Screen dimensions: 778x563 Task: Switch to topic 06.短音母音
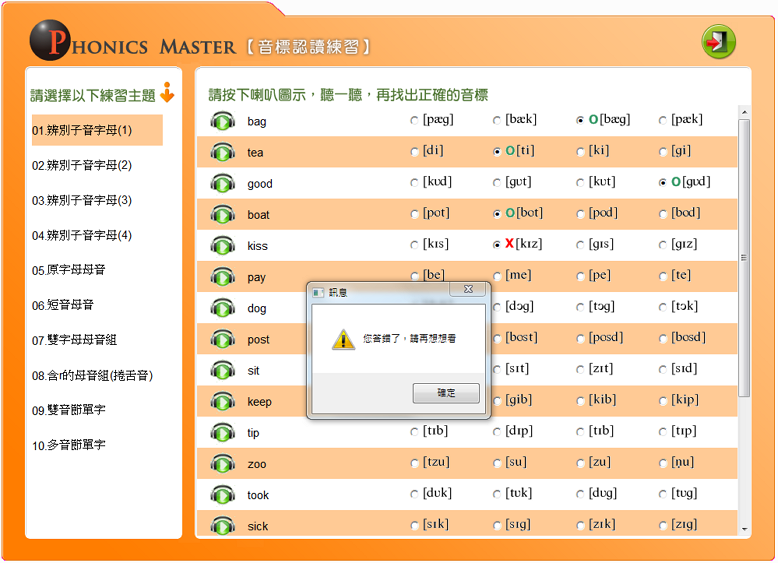[x=63, y=305]
